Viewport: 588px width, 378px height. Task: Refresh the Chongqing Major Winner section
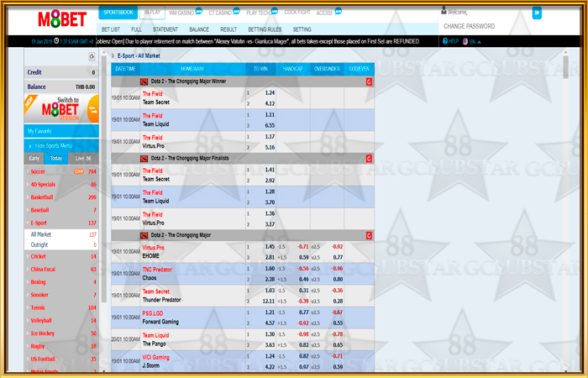[x=369, y=81]
